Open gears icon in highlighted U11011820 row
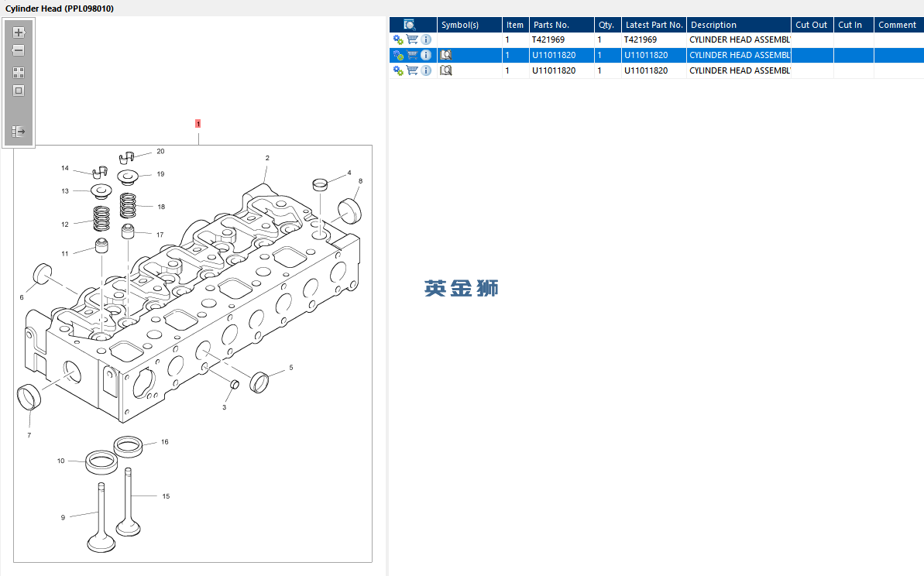This screenshot has height=576, width=924. 398,56
